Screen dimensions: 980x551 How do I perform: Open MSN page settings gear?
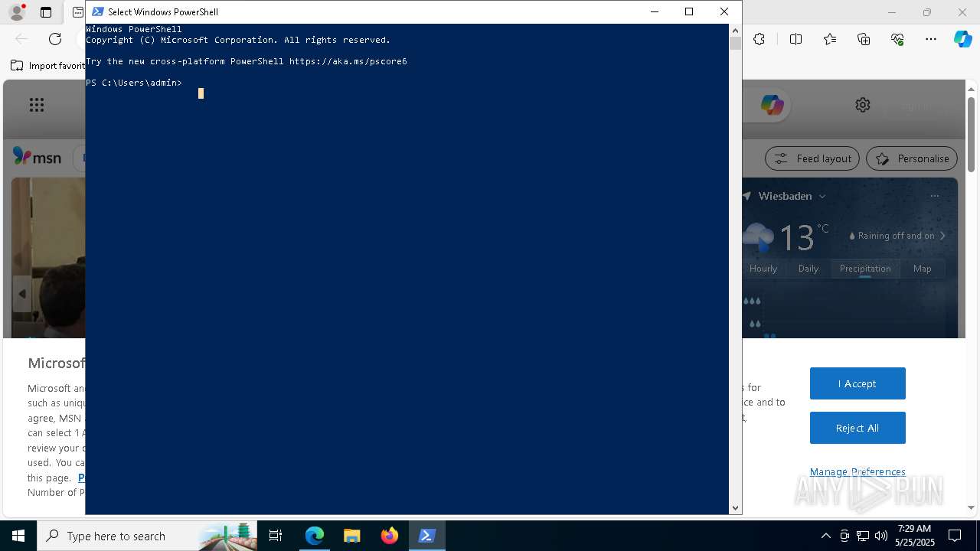pos(863,105)
